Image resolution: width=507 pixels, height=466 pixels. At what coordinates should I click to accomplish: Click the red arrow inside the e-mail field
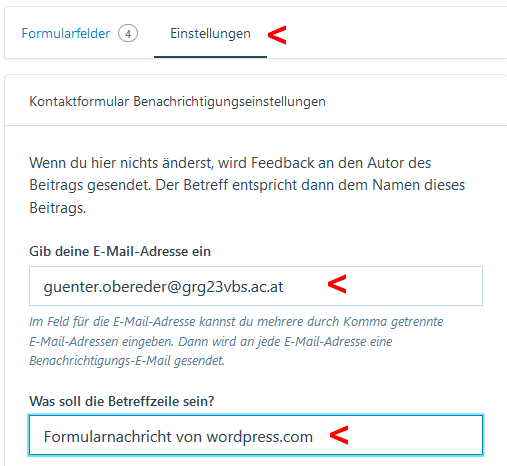click(337, 284)
